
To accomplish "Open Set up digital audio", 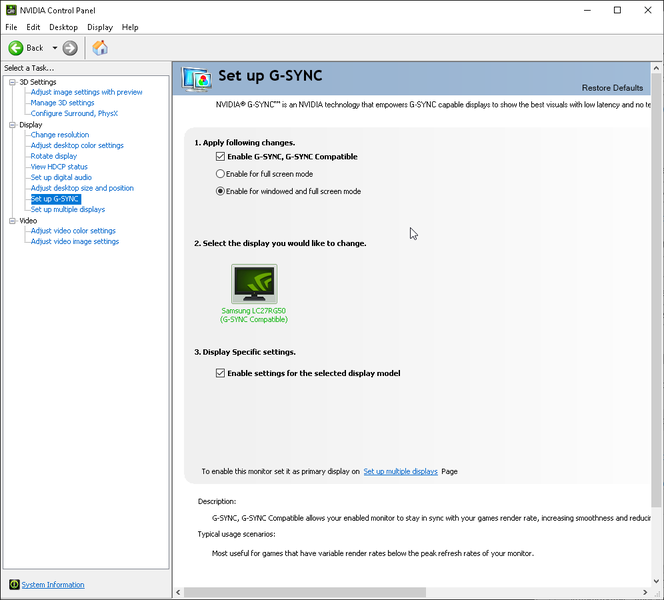I will [61, 177].
